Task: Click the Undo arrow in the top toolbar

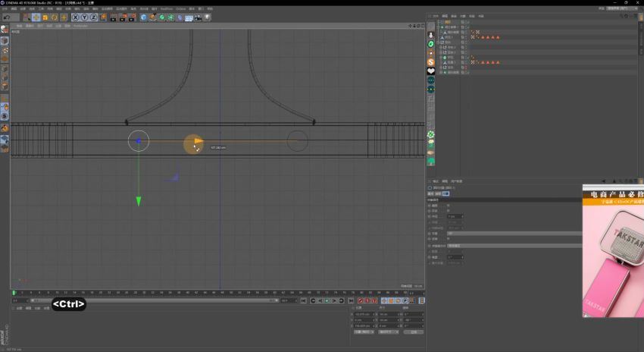Action: 7,17
